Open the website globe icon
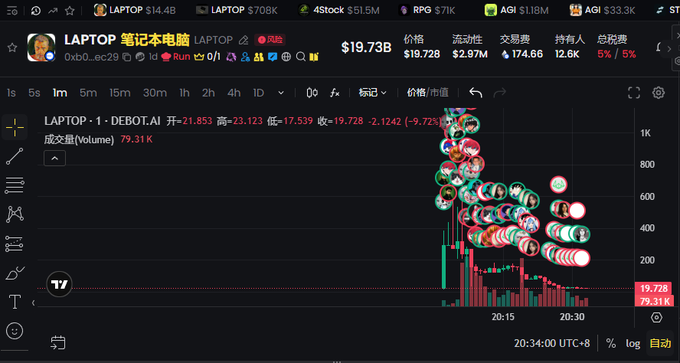This screenshot has height=363, width=680. [x=286, y=57]
